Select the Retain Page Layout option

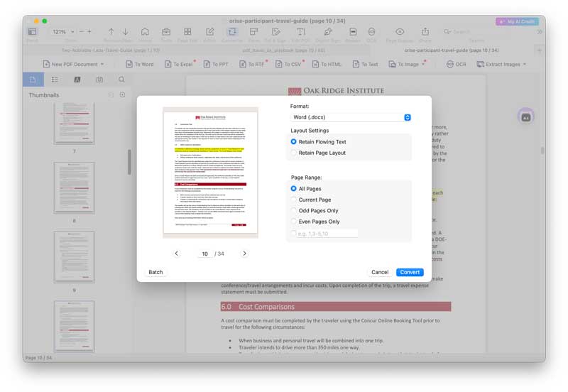294,153
